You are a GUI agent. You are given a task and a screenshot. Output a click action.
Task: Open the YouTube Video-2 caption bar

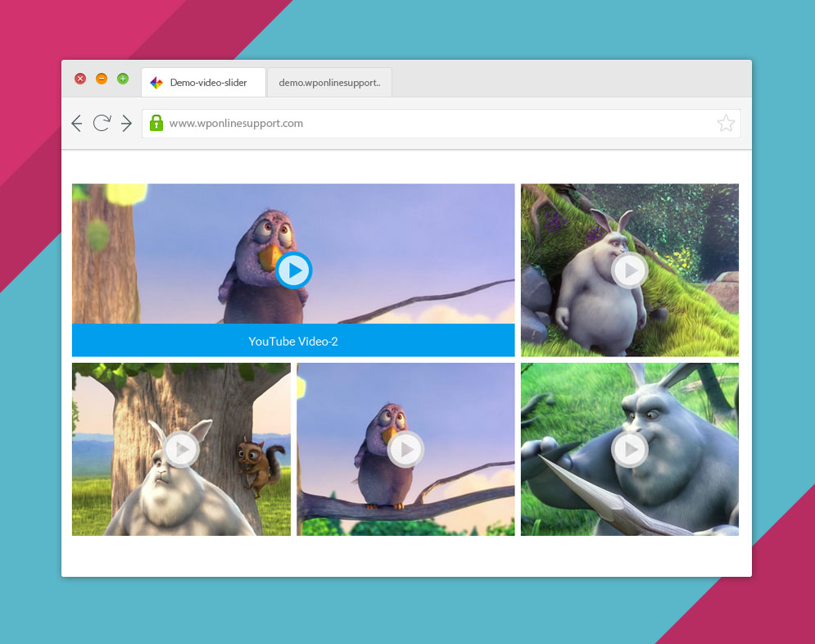pos(293,341)
